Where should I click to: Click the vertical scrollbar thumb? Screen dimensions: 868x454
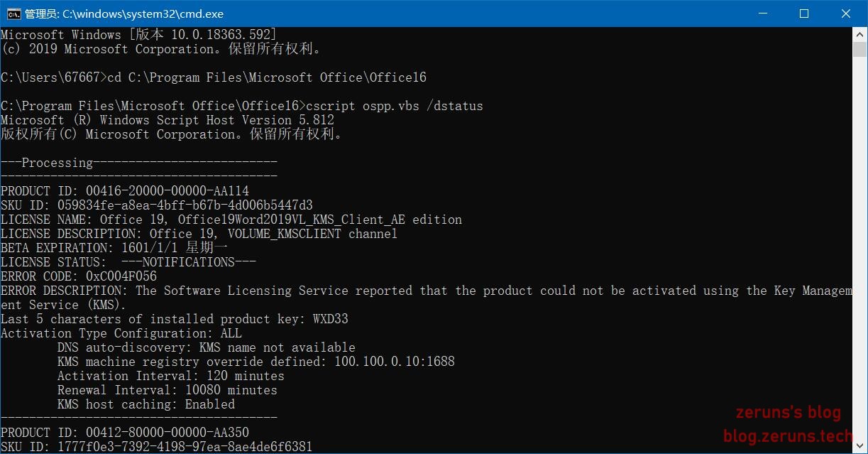coord(860,49)
